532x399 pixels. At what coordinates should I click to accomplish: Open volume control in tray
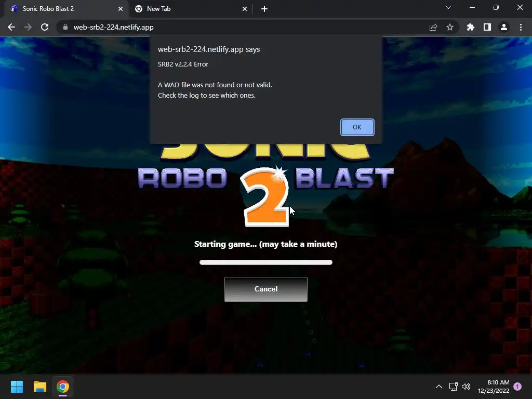pyautogui.click(x=466, y=387)
